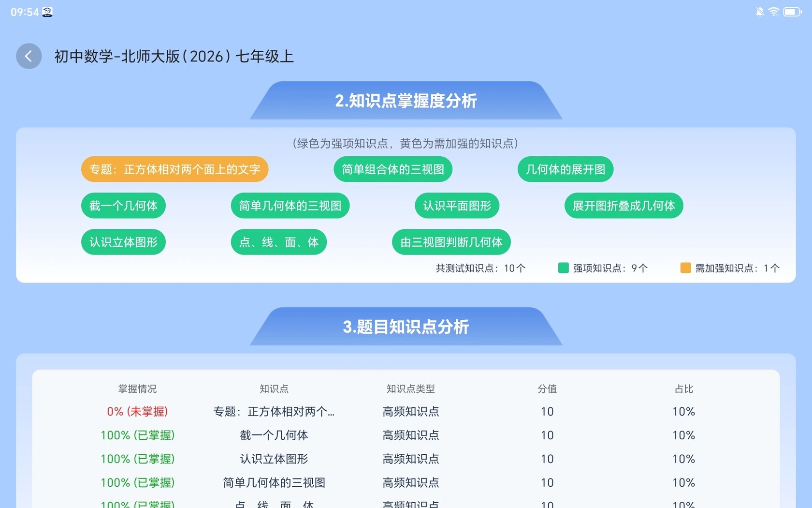Viewport: 812px width, 508px height.
Task: Click 高频知识点 in the 截一个几何体 row
Action: tap(411, 435)
